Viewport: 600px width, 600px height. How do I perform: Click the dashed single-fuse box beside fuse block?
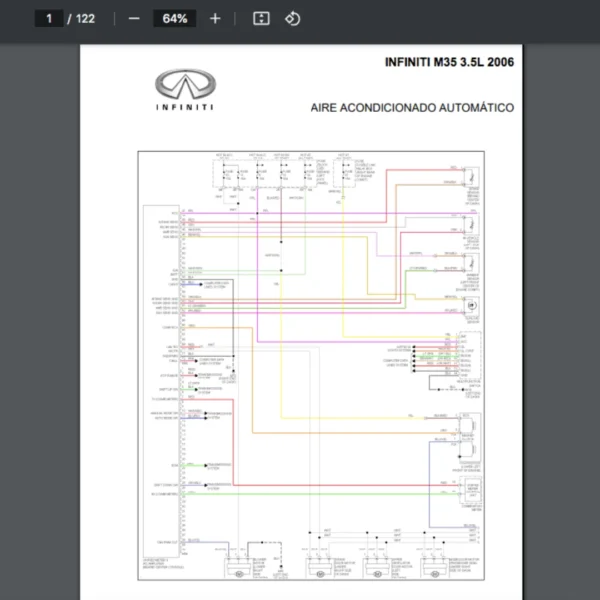coord(344,176)
